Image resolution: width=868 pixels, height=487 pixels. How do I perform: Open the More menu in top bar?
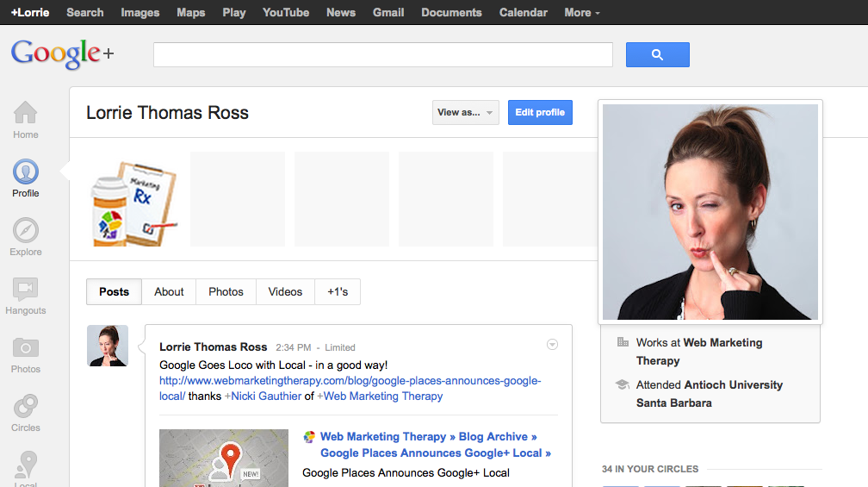pos(582,12)
